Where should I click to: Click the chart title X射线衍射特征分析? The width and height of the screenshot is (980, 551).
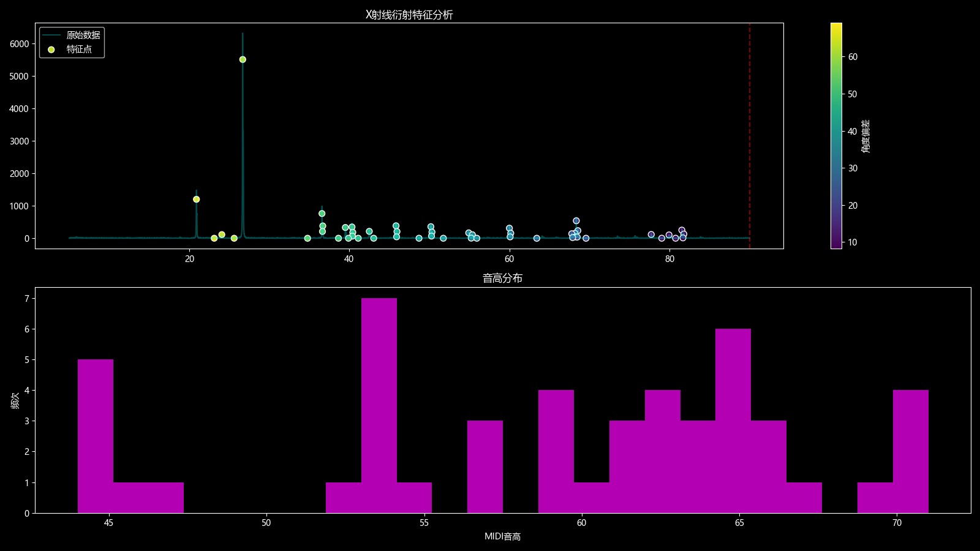(409, 15)
